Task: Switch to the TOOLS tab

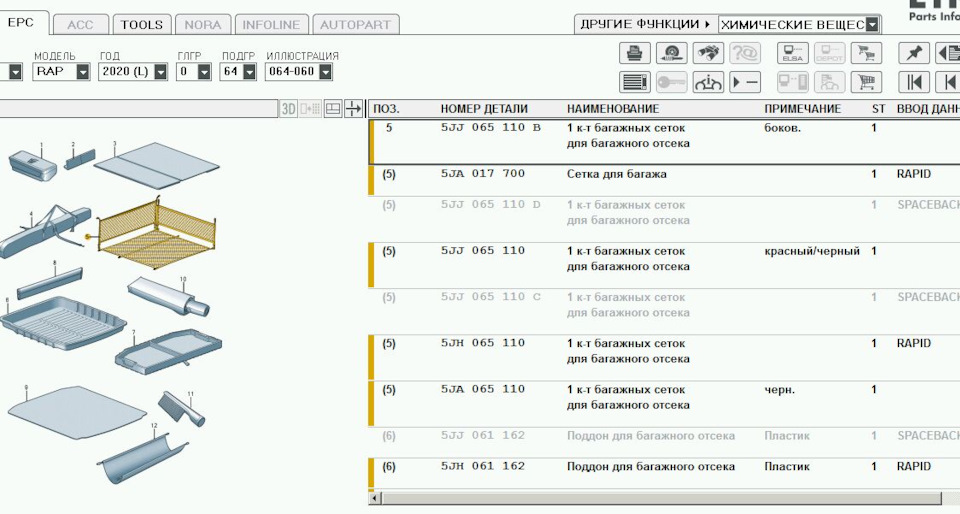Action: [x=141, y=24]
